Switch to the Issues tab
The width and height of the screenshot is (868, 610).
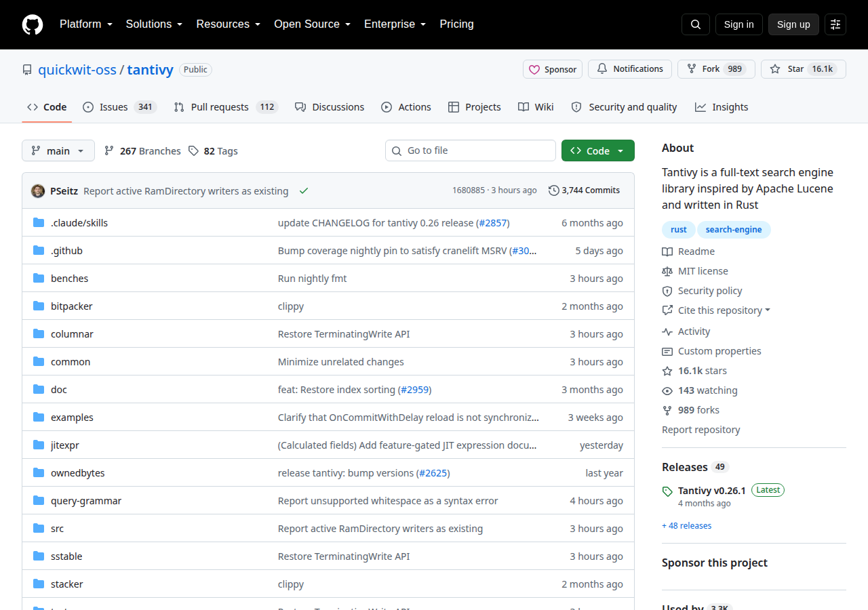tap(119, 107)
